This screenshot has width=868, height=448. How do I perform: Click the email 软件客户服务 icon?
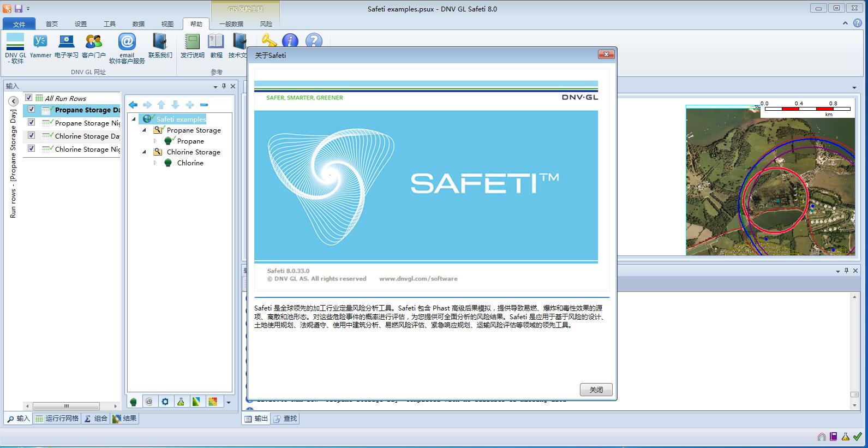[x=127, y=41]
